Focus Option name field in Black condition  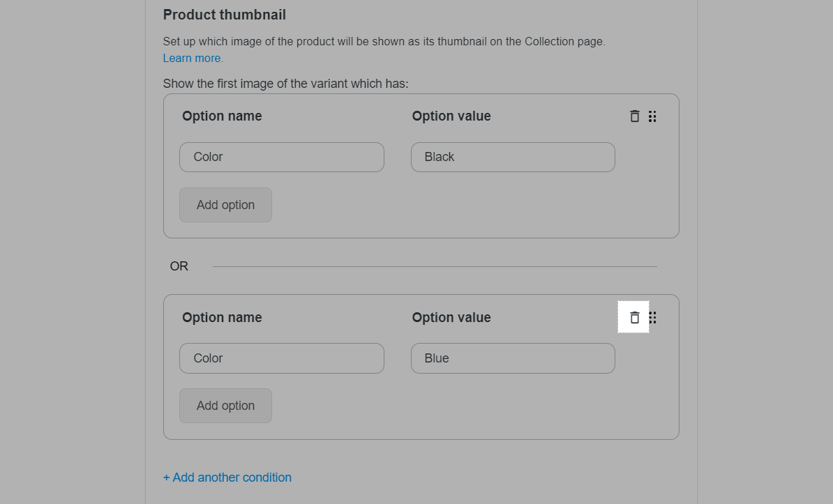pyautogui.click(x=282, y=158)
